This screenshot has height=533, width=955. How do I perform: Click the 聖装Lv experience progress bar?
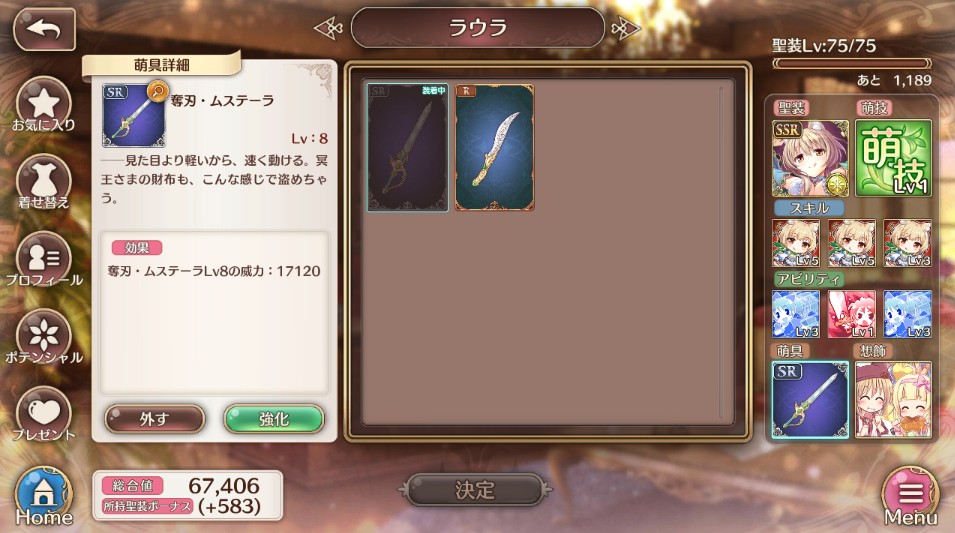coord(851,63)
